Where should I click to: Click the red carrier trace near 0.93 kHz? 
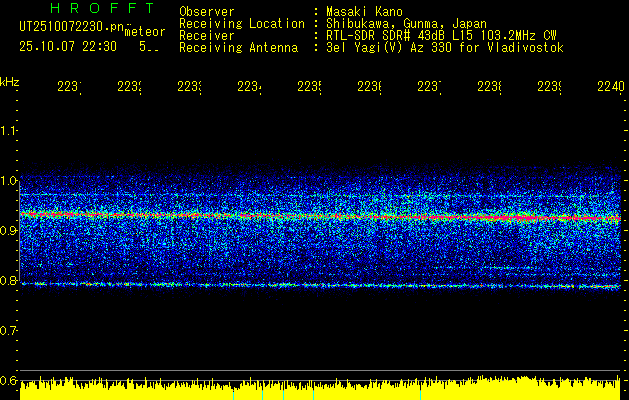(320, 216)
